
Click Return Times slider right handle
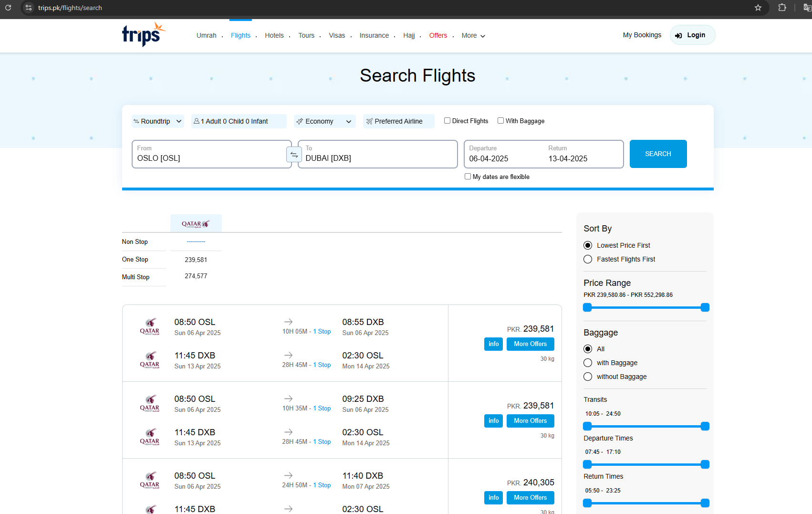[705, 503]
